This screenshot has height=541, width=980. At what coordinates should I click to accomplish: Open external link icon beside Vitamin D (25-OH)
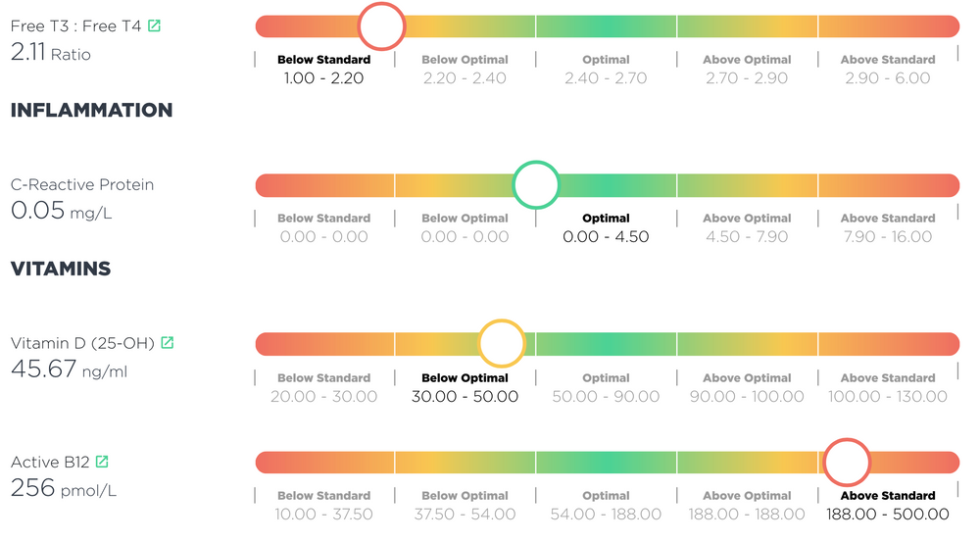point(168,343)
